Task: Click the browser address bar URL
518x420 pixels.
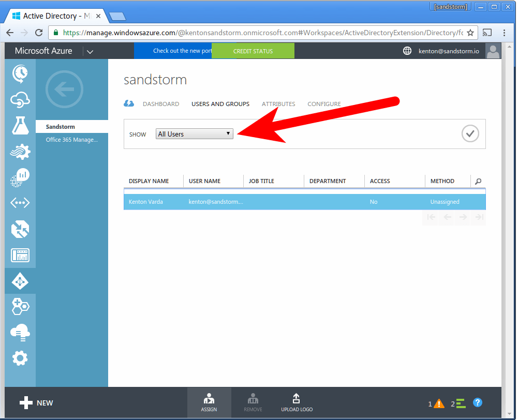Action: click(x=263, y=33)
